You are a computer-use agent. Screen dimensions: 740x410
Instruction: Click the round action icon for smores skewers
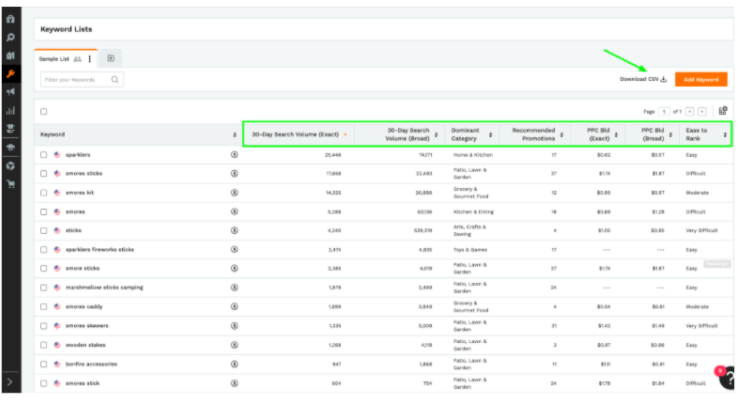[x=234, y=326]
